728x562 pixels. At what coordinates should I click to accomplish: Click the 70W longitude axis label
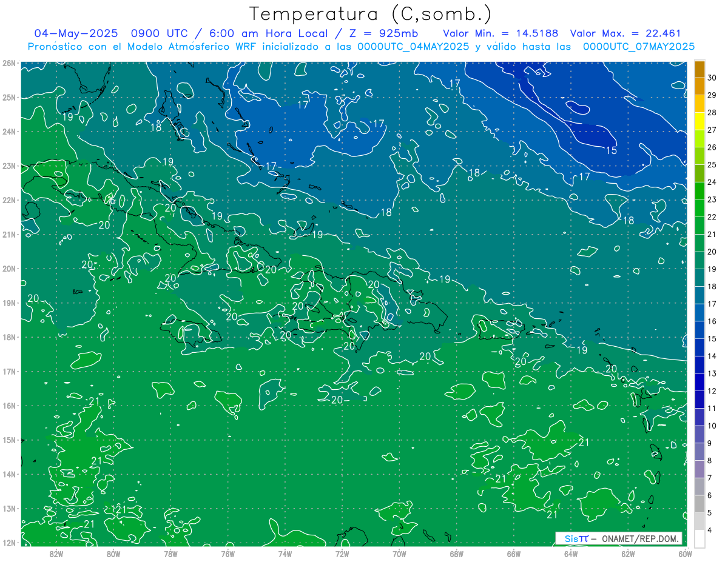point(399,554)
